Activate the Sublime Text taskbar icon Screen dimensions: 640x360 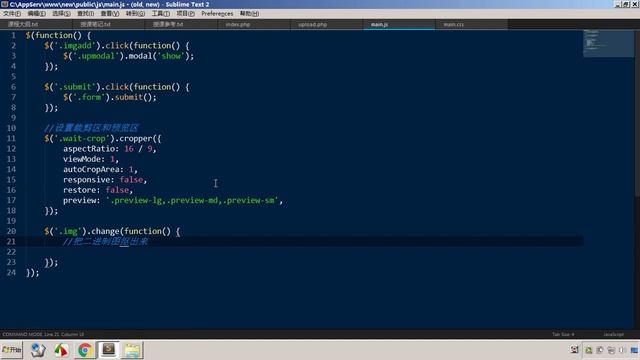[x=109, y=350]
